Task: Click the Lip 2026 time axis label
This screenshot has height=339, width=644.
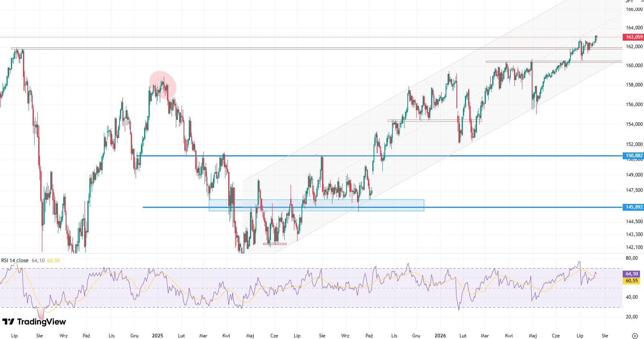Action: coord(580,336)
